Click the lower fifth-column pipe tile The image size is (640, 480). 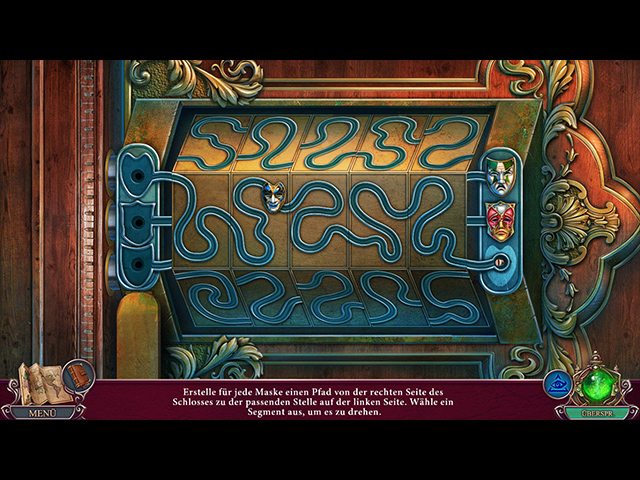click(451, 297)
